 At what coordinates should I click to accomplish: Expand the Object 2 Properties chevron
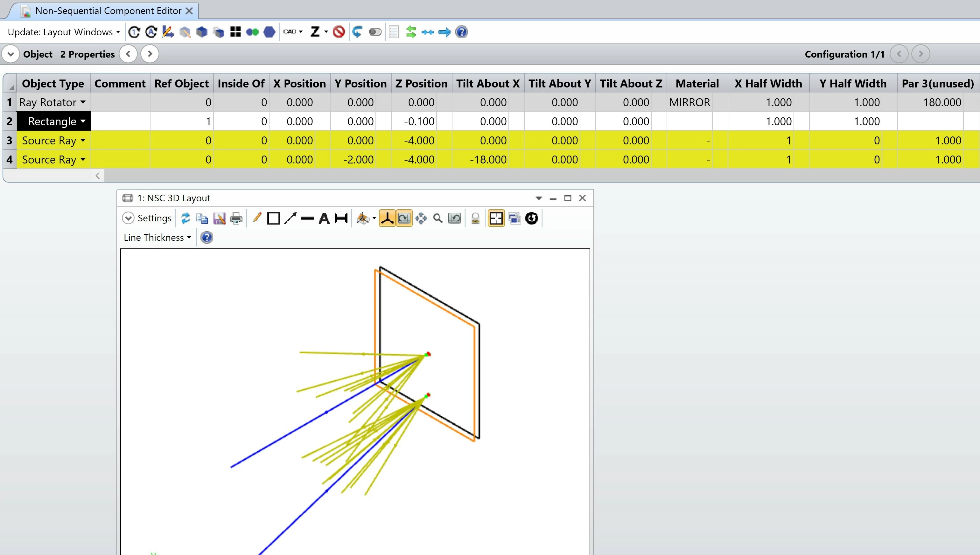pos(11,54)
